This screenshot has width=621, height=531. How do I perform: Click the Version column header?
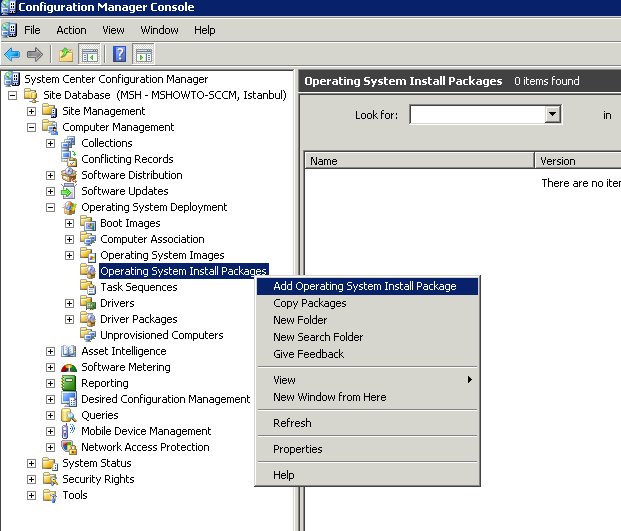(x=578, y=161)
